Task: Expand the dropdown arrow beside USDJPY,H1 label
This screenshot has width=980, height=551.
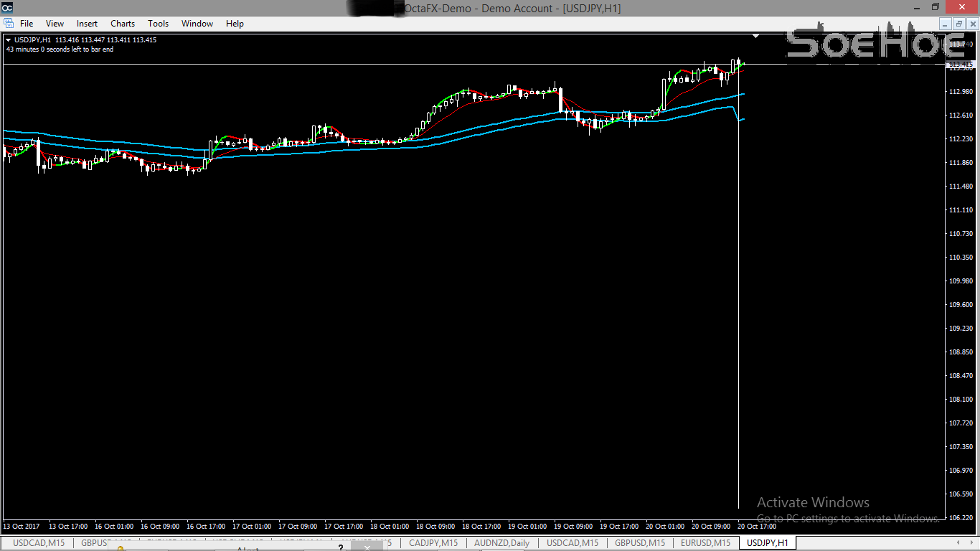Action: [9, 40]
